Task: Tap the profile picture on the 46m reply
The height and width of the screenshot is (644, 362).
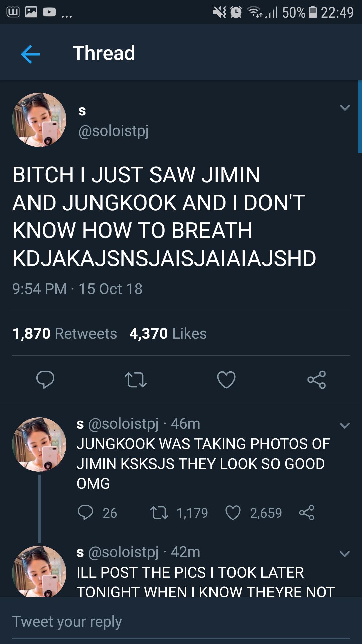Action: 39,444
